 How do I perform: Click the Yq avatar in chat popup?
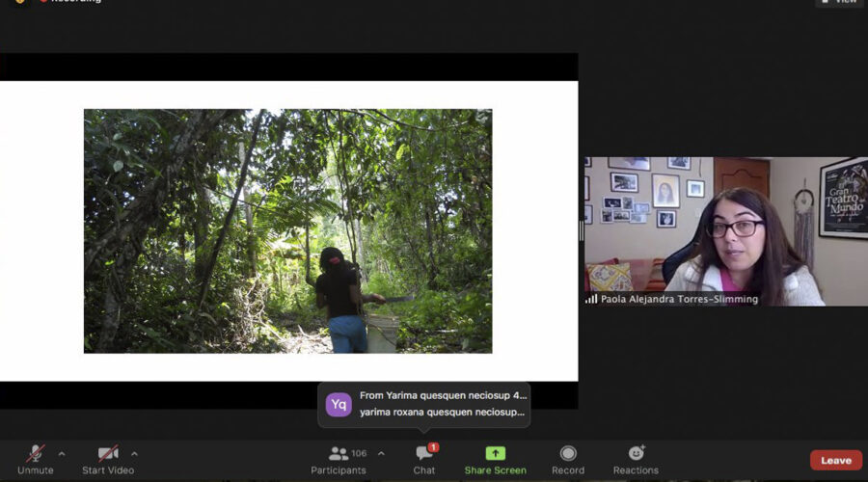(x=339, y=405)
